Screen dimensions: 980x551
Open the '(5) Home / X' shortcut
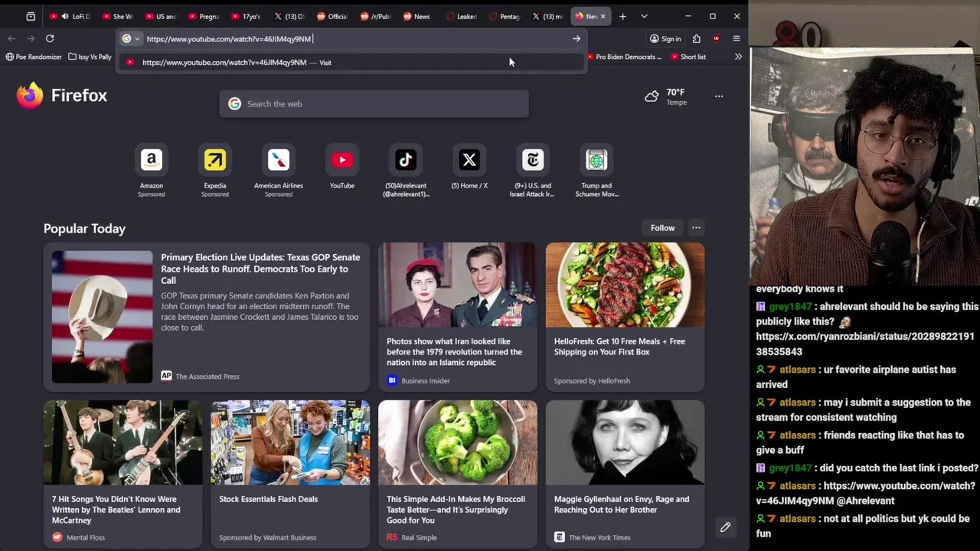[469, 168]
